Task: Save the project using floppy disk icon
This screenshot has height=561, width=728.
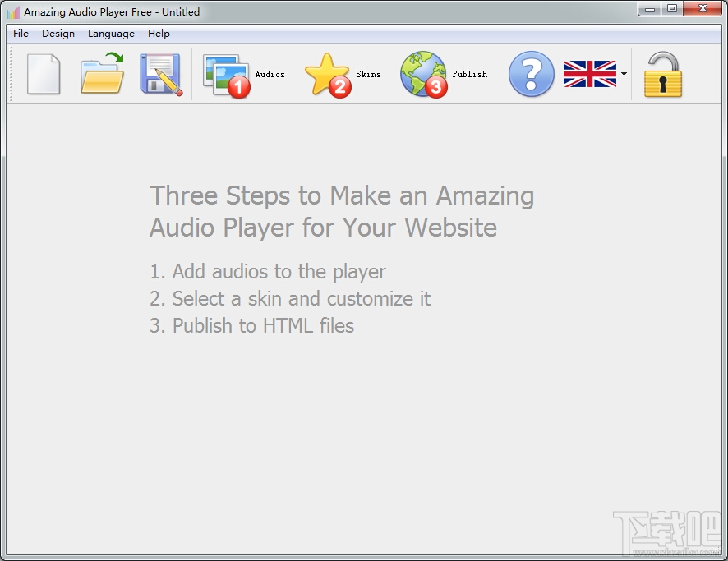Action: 161,74
